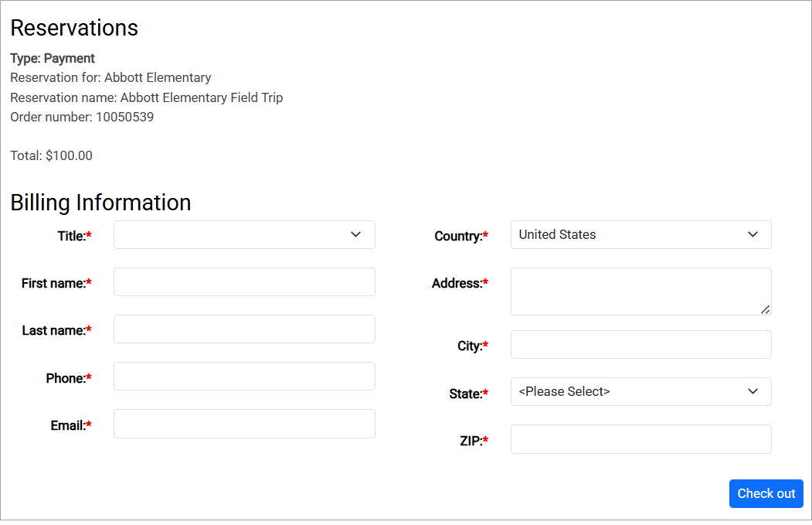The image size is (812, 525).
Task: Click the Title dropdown chevron arrow
Action: click(355, 235)
